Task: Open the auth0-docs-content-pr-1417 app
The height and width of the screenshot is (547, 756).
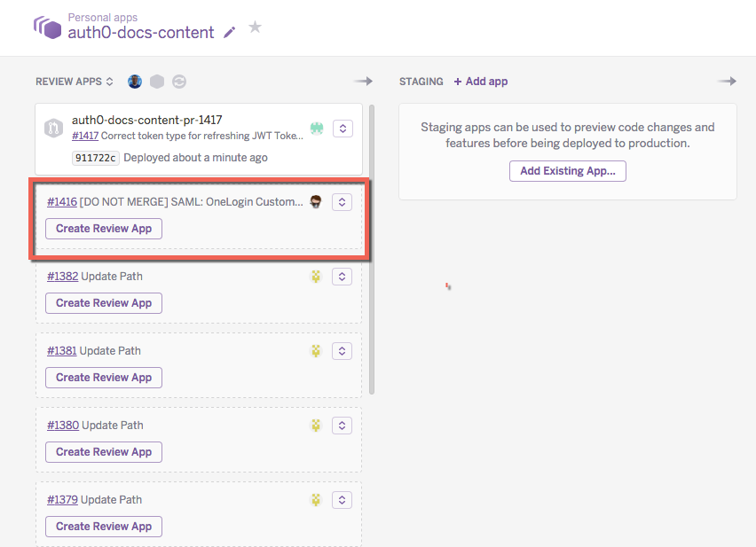Action: 147,120
